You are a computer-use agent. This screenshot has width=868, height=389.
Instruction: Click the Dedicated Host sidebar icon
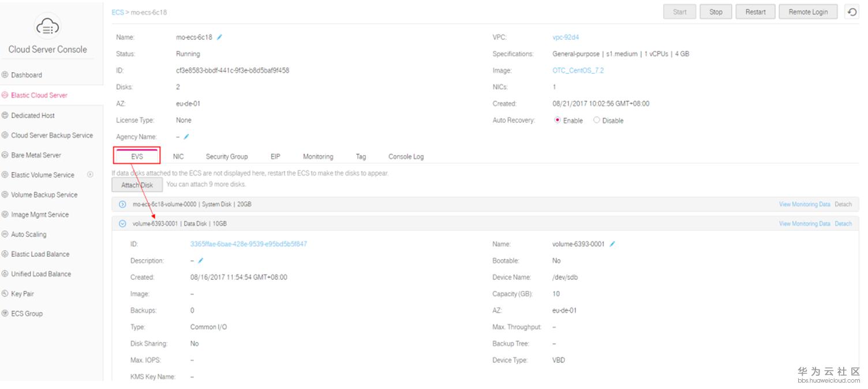click(5, 115)
